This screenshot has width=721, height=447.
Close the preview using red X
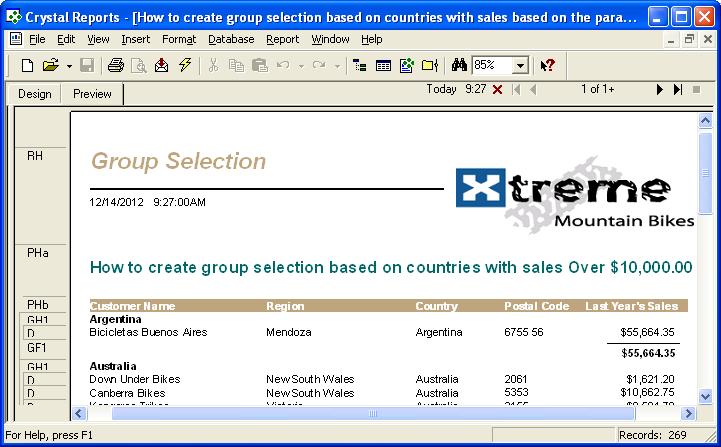point(497,90)
